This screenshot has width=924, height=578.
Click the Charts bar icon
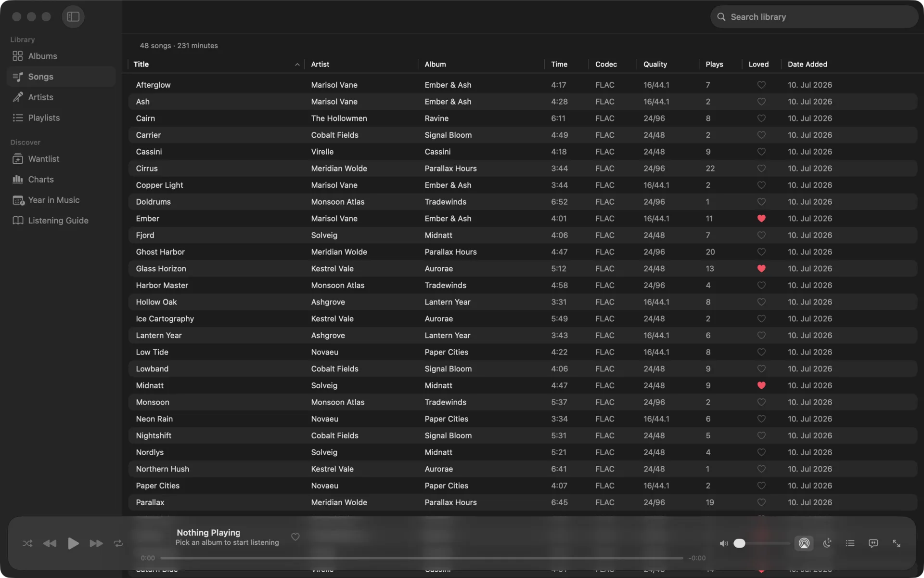click(18, 180)
